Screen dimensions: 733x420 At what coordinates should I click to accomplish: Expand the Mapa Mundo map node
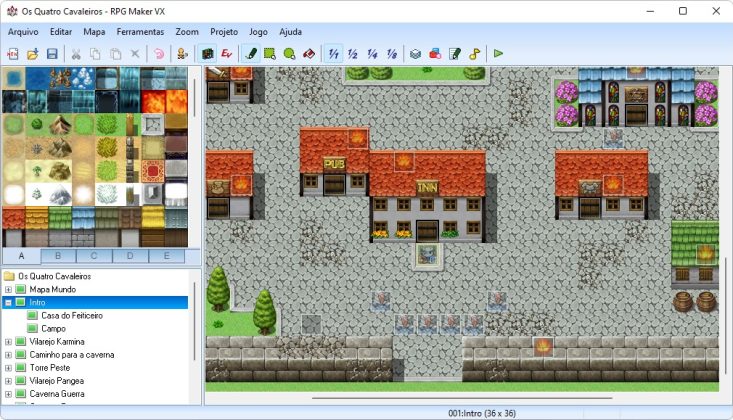pyautogui.click(x=8, y=290)
